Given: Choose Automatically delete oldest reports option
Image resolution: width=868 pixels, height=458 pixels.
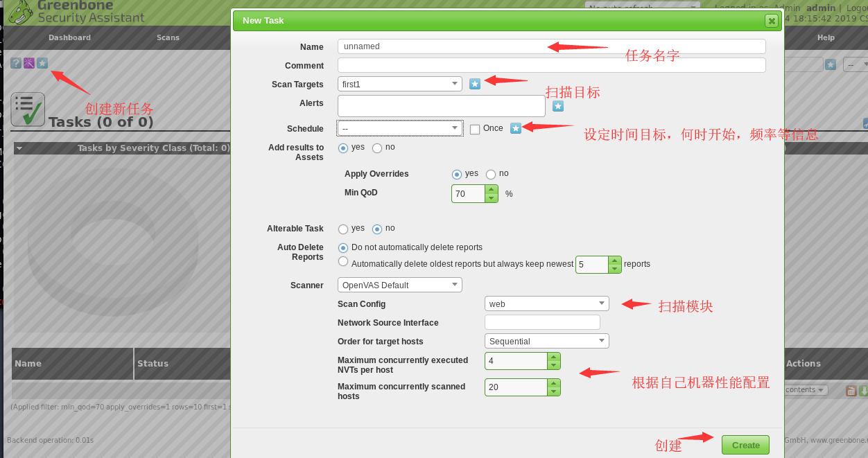Looking at the screenshot, I should [343, 261].
